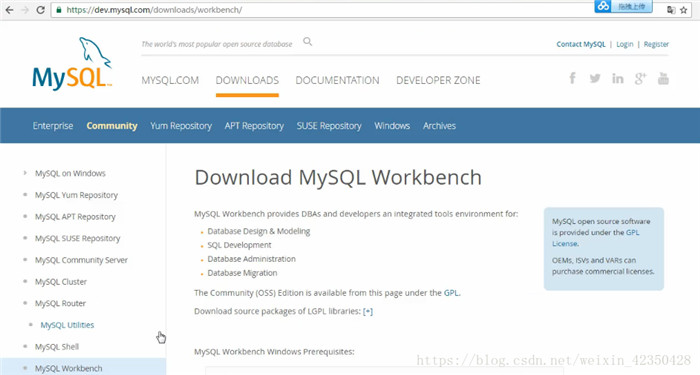Click the Database Design & Modeling bullet
Image resolution: width=700 pixels, height=375 pixels.
point(258,231)
